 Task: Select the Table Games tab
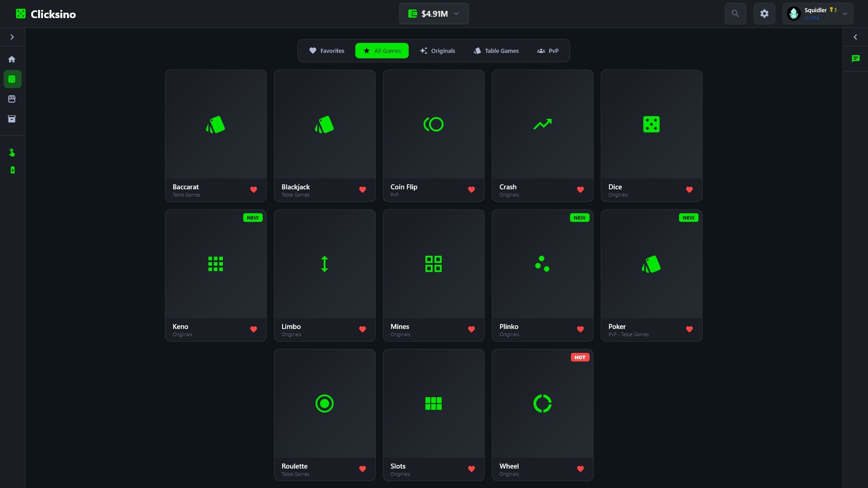(496, 51)
